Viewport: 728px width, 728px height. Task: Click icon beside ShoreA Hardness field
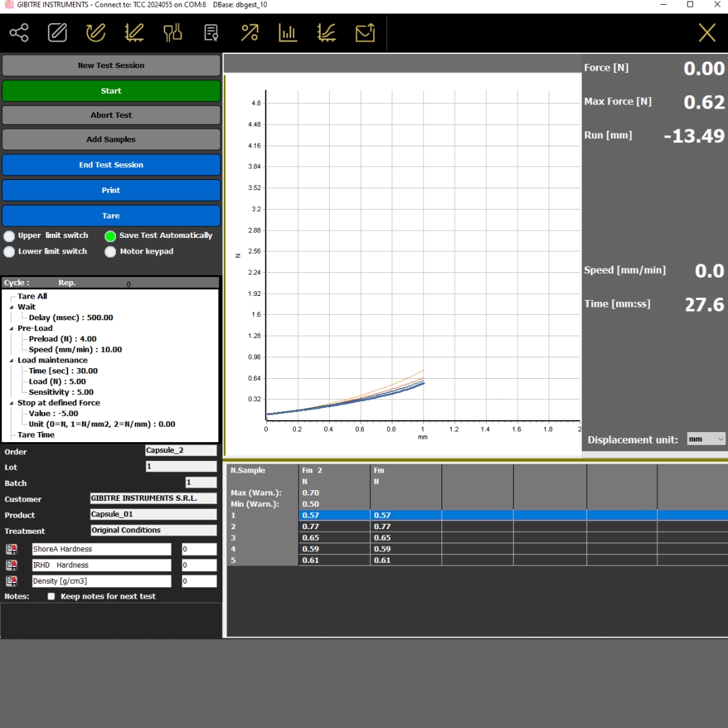click(11, 549)
